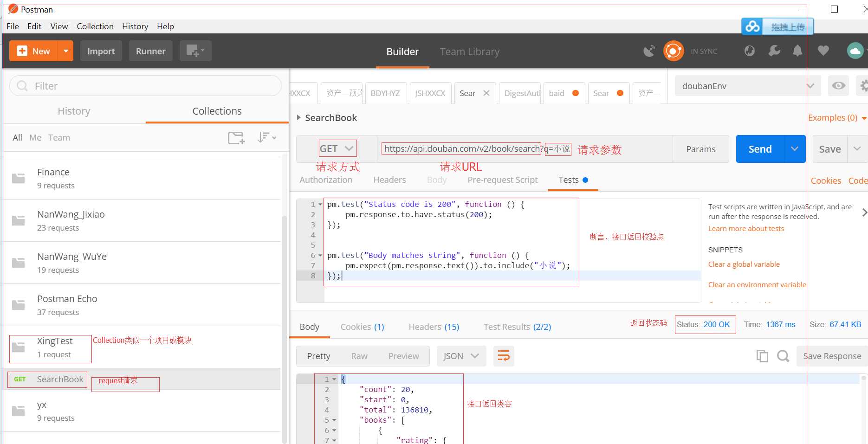This screenshot has height=444, width=868.
Task: Open the Pre-request Script tab
Action: tap(503, 180)
